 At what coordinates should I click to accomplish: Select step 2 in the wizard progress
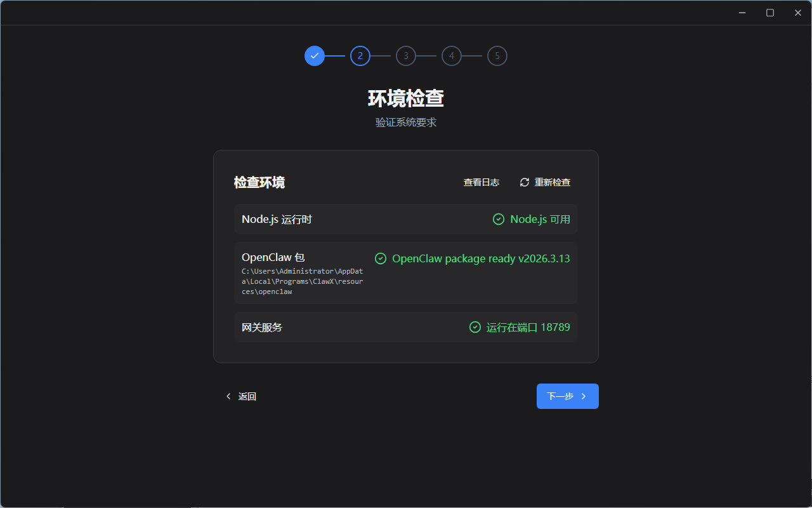click(360, 56)
